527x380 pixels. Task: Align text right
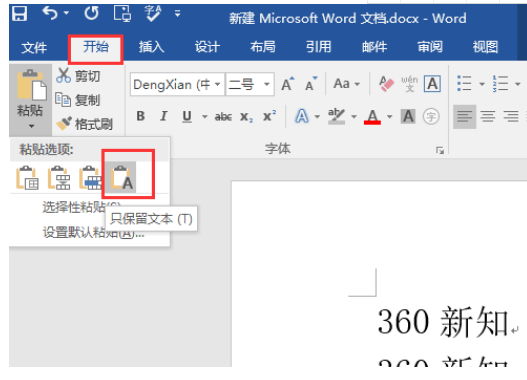pos(511,117)
